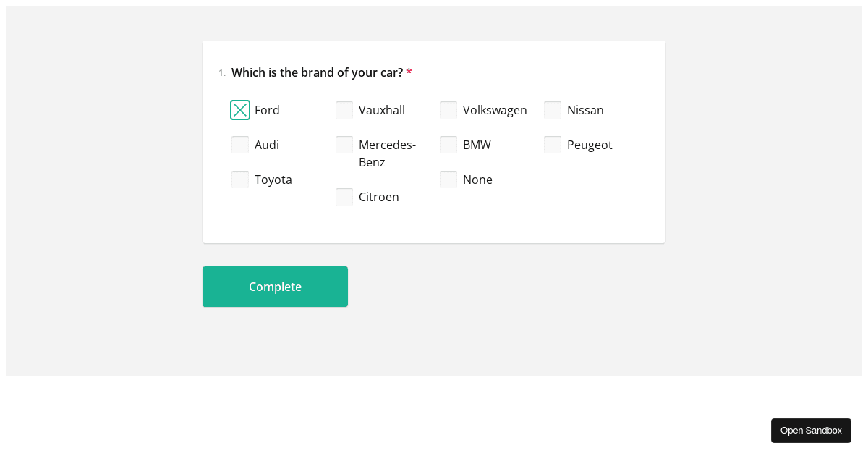
Task: Submit the survey with the Complete button
Action: (275, 287)
